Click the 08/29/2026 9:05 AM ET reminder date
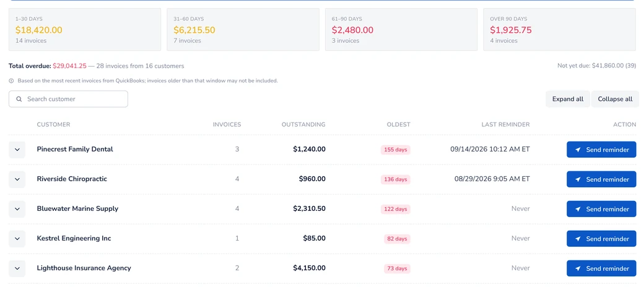644x287 pixels. pos(492,179)
